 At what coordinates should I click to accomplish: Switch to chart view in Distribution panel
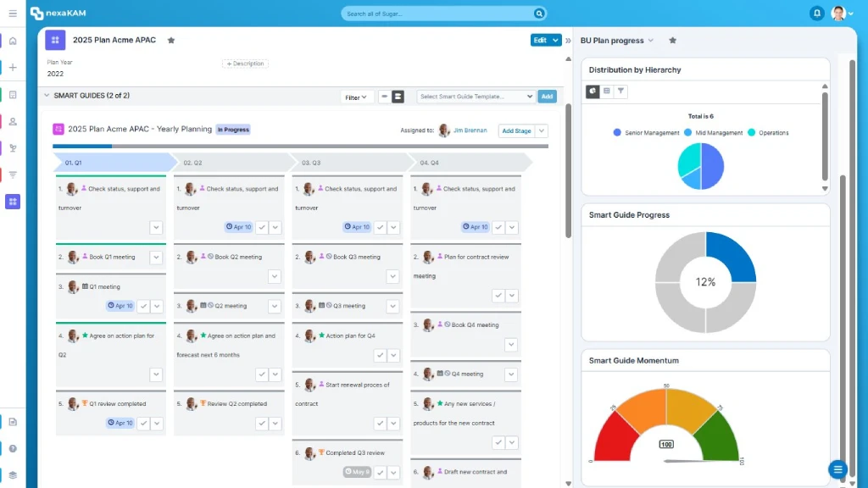(593, 91)
